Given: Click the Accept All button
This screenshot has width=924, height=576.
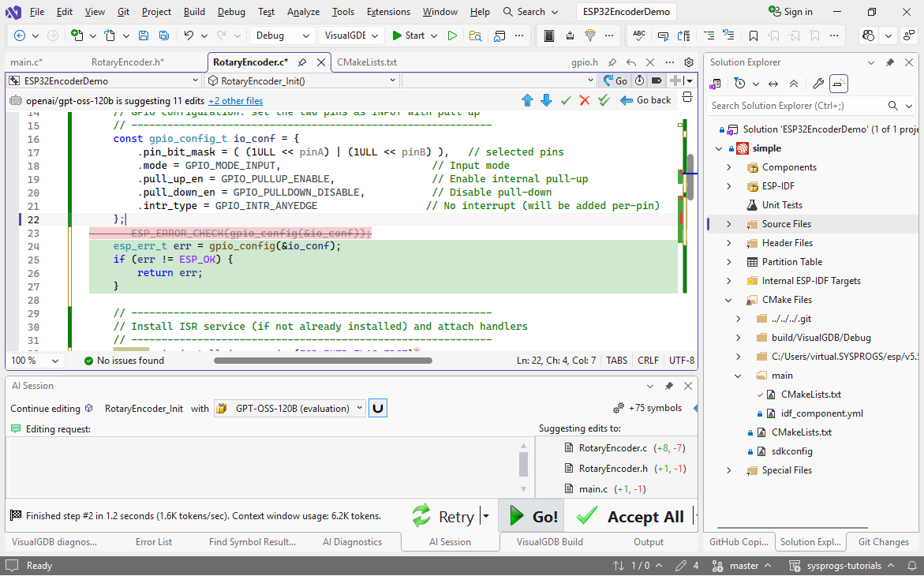Looking at the screenshot, I should coord(632,517).
